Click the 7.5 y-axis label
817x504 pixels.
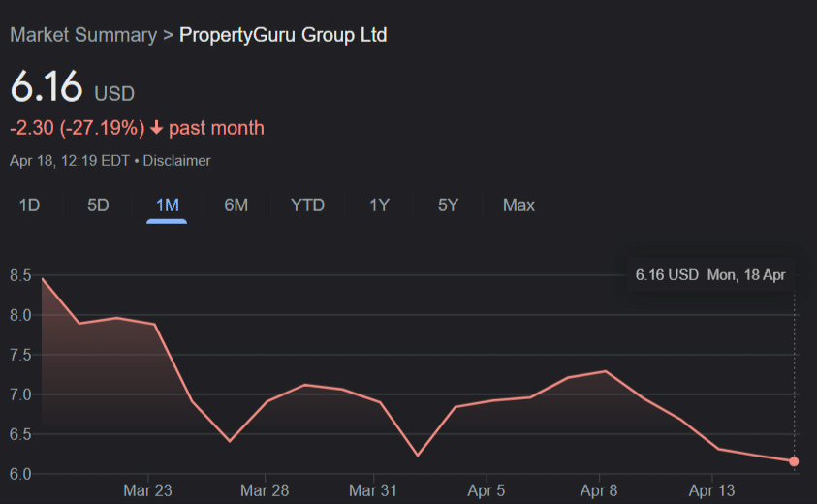[20, 355]
